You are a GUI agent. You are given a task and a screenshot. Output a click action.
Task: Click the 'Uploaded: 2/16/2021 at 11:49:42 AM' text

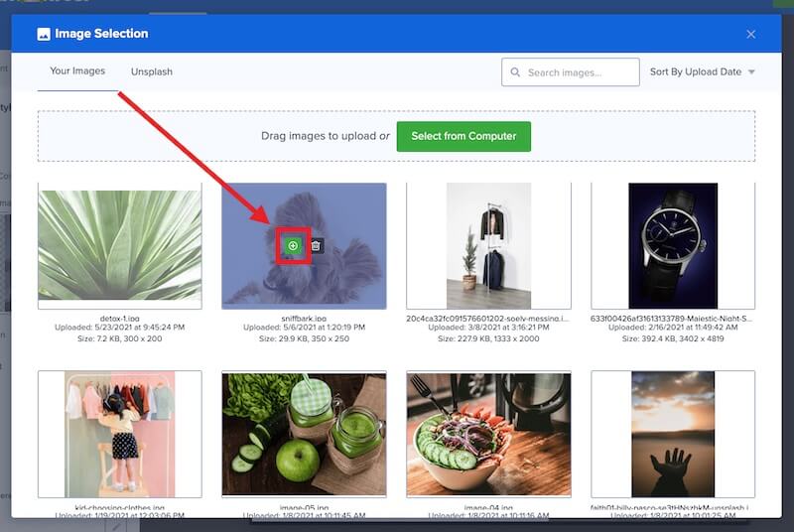(673, 328)
